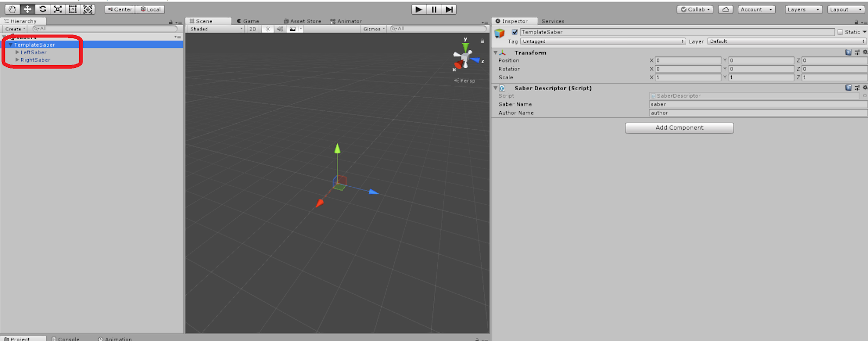Select the Rotate tool

pyautogui.click(x=42, y=9)
